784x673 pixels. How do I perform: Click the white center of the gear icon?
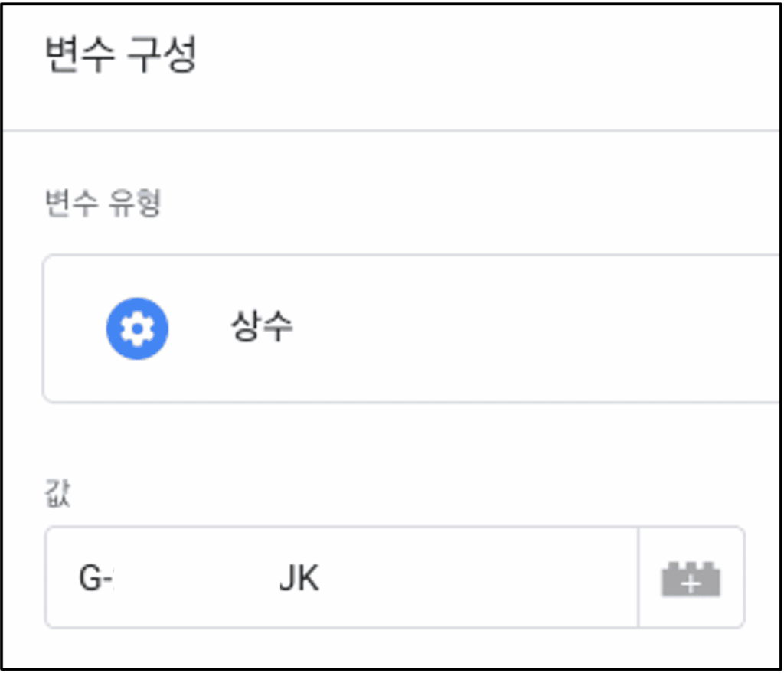pos(137,328)
